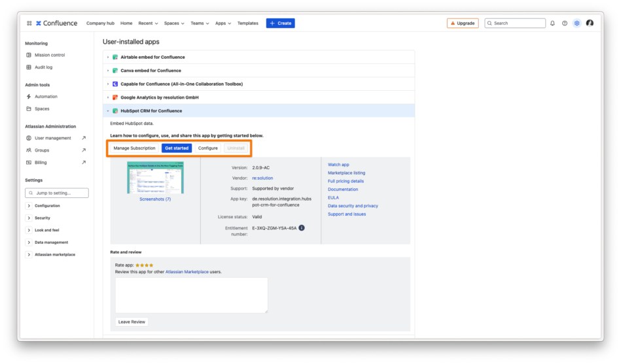Open the EULA link
Image resolution: width=621 pixels, height=364 pixels.
pyautogui.click(x=333, y=197)
